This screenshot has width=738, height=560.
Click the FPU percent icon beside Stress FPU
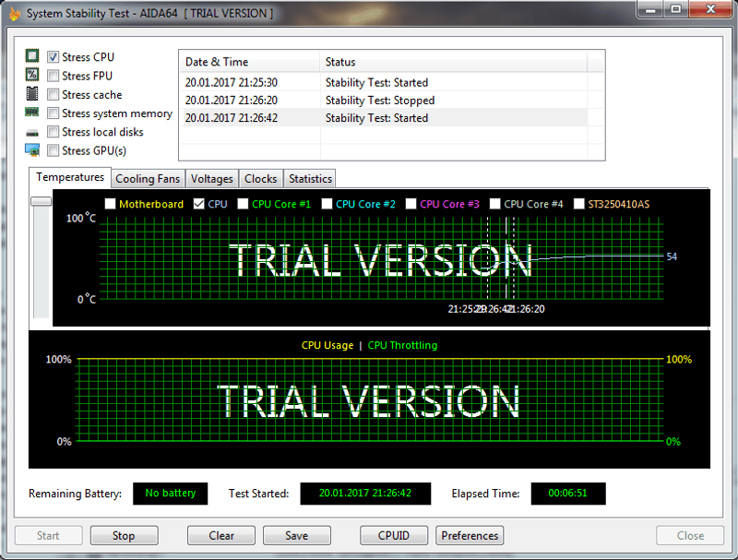pyautogui.click(x=32, y=76)
